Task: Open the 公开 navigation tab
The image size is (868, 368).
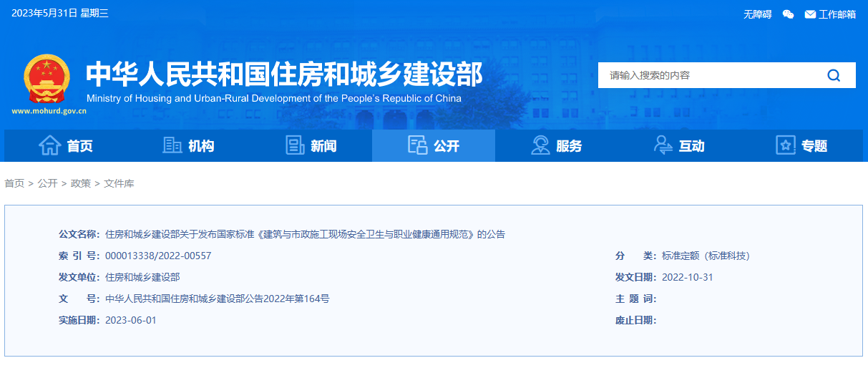Action: [434, 146]
